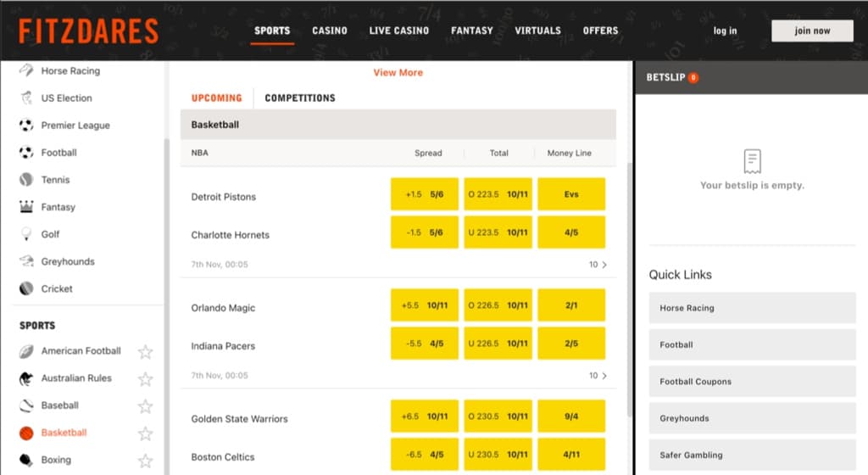Click the Fitzdares logo
Viewport: 868px width, 475px height.
click(88, 31)
